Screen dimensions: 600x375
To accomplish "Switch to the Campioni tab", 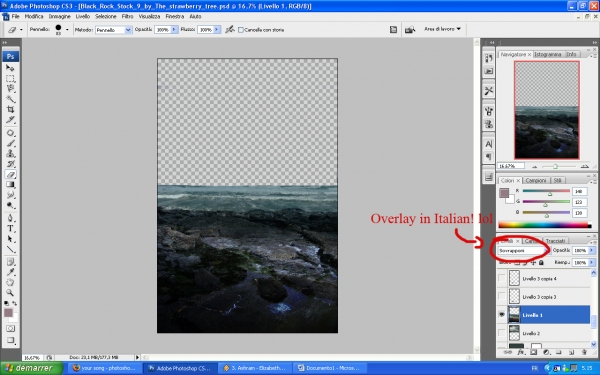I will point(536,180).
